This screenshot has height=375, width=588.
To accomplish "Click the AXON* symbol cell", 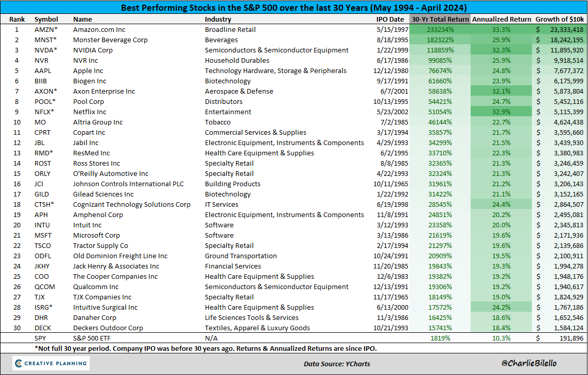I will (46, 92).
